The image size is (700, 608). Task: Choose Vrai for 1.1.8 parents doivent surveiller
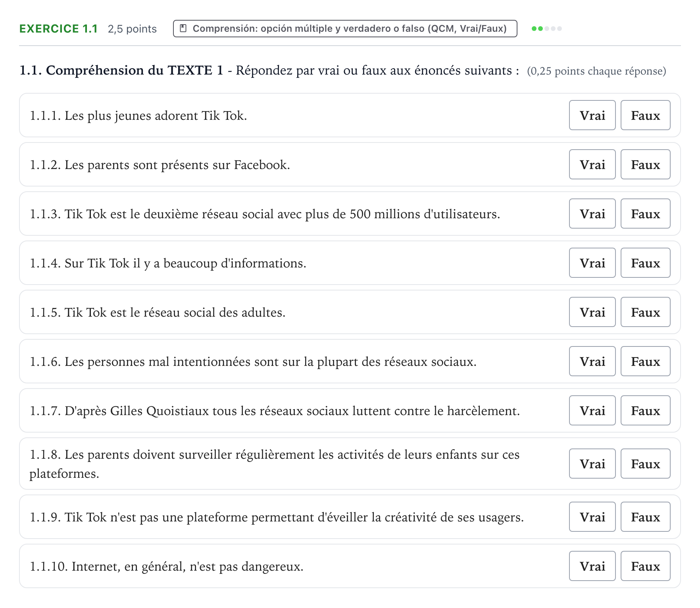tap(592, 464)
